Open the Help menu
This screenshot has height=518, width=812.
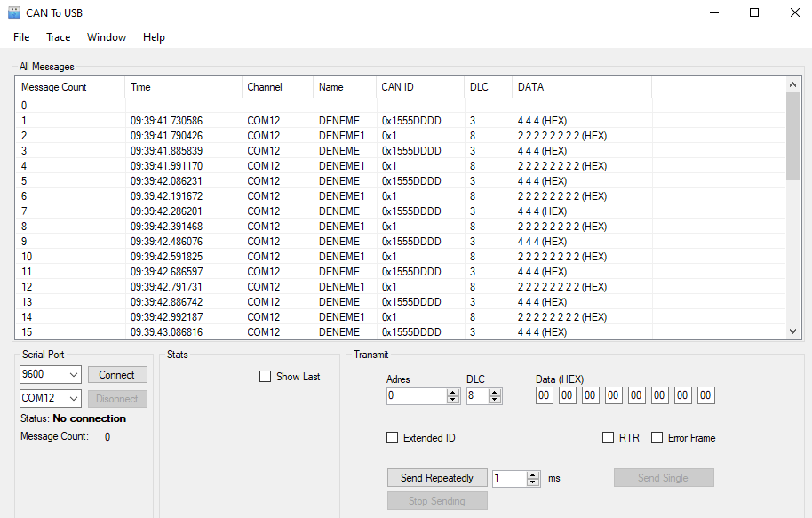pos(154,37)
